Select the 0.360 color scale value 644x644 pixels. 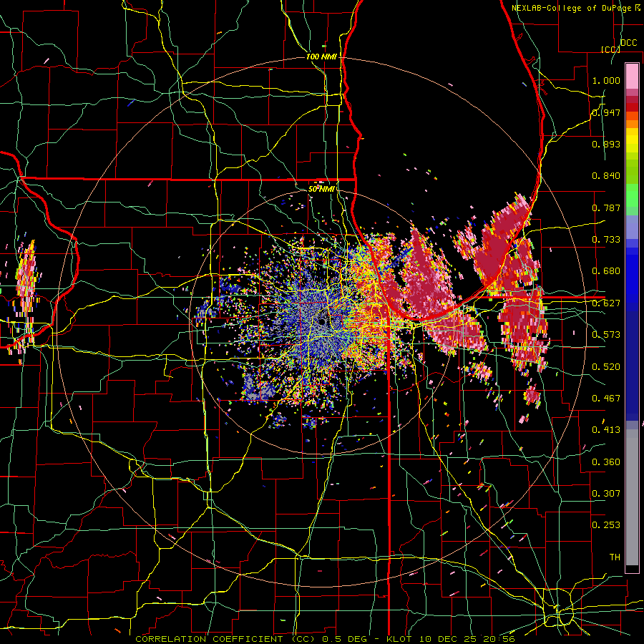tap(606, 462)
